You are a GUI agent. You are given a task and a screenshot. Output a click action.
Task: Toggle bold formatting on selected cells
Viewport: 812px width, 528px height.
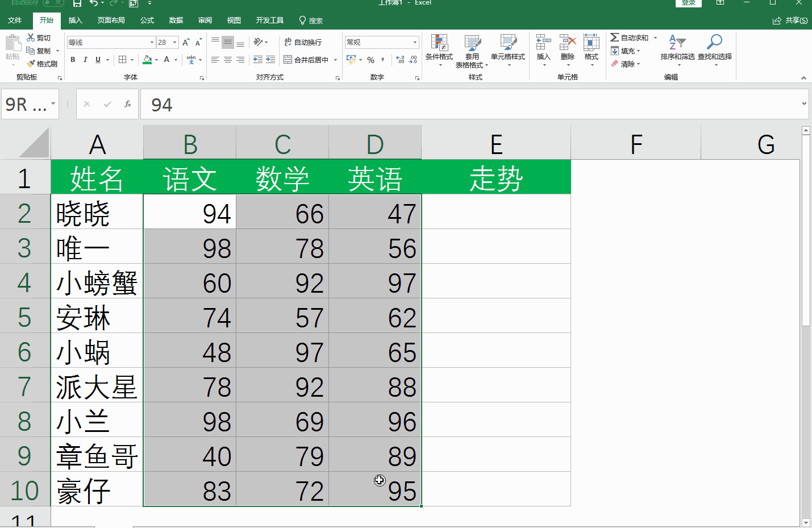[73, 59]
